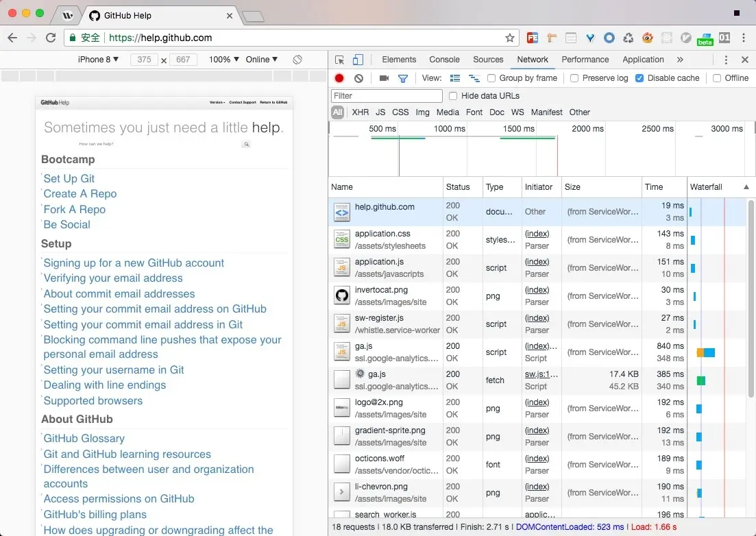This screenshot has width=756, height=536.
Task: Open the DevTools three-dot menu
Action: tap(726, 60)
